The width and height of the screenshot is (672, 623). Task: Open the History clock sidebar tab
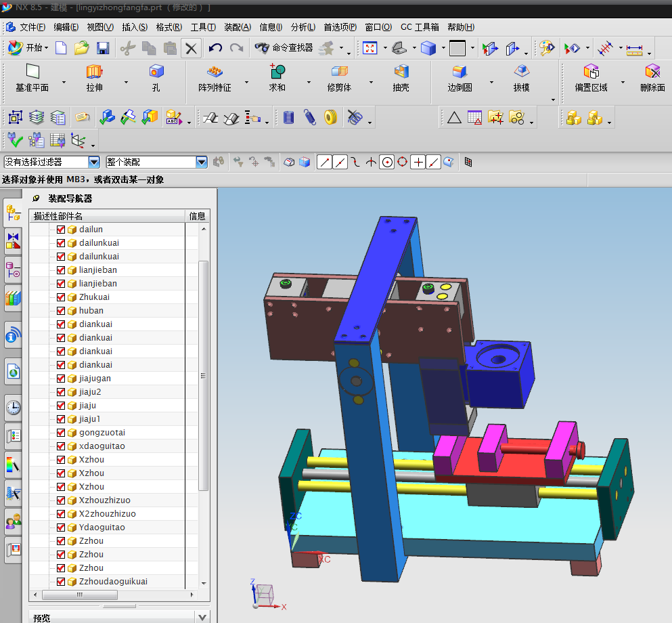[14, 408]
